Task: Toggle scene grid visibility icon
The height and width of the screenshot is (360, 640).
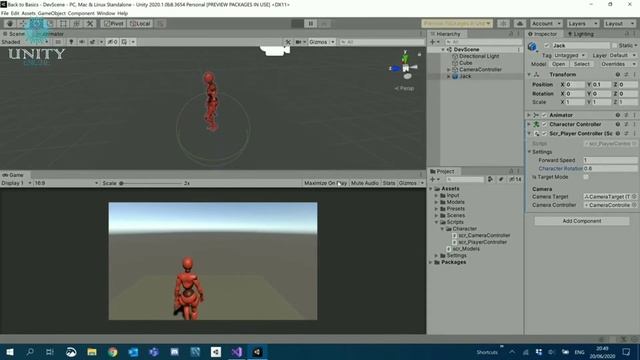Action: pyautogui.click(x=124, y=42)
